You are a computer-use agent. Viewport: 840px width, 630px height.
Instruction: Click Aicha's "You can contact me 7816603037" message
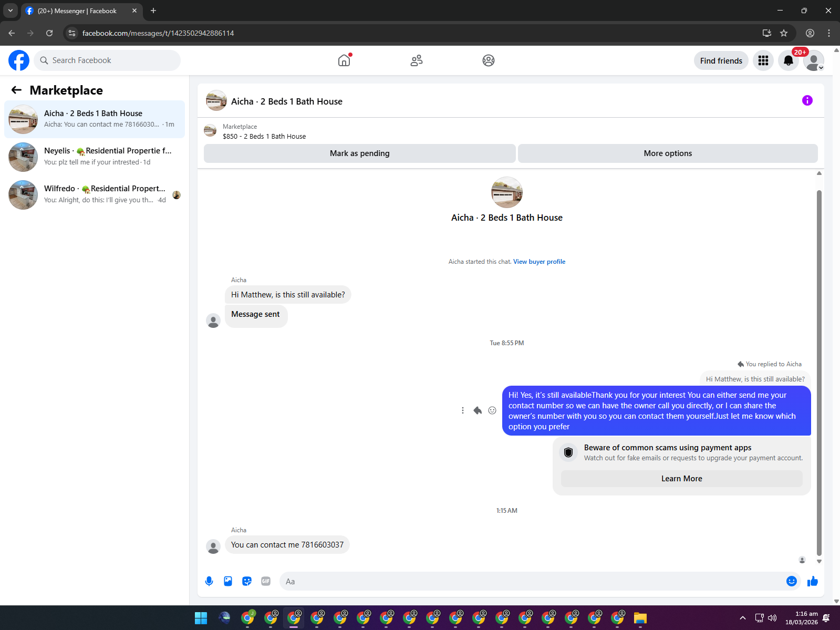(x=287, y=545)
